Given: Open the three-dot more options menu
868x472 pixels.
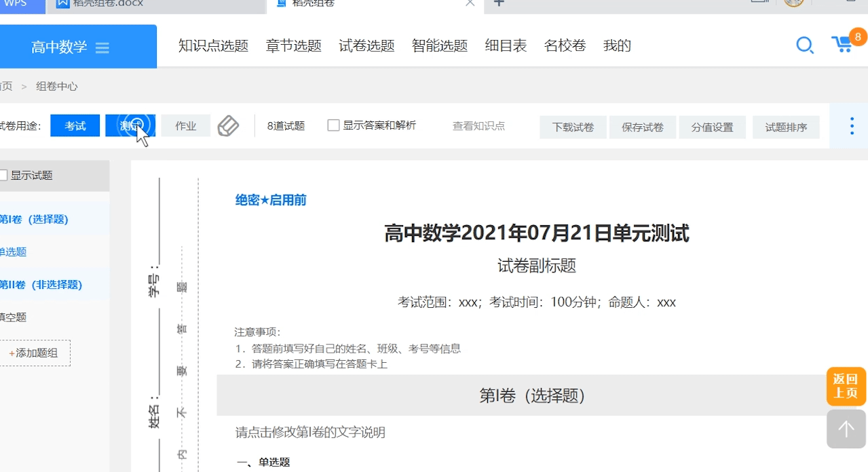Looking at the screenshot, I should (x=852, y=126).
